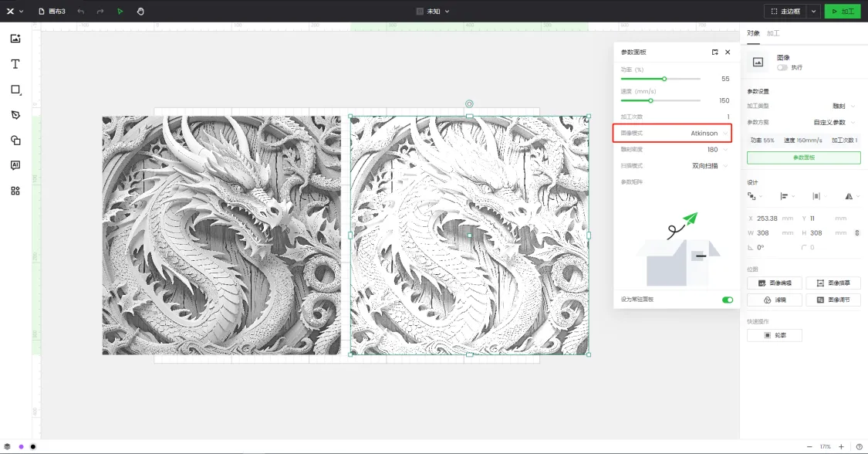Image resolution: width=868 pixels, height=454 pixels.
Task: Click the 图像调节 image adjust button
Action: click(x=833, y=300)
